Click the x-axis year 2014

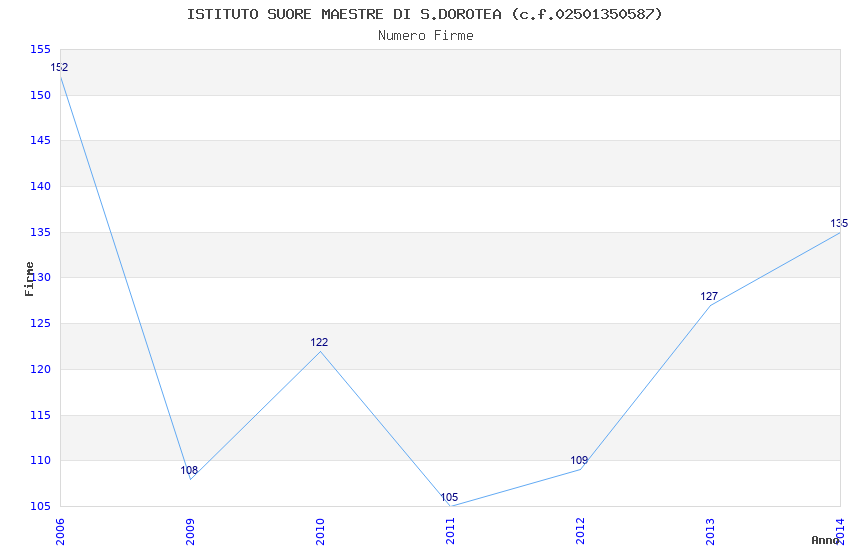click(x=840, y=532)
